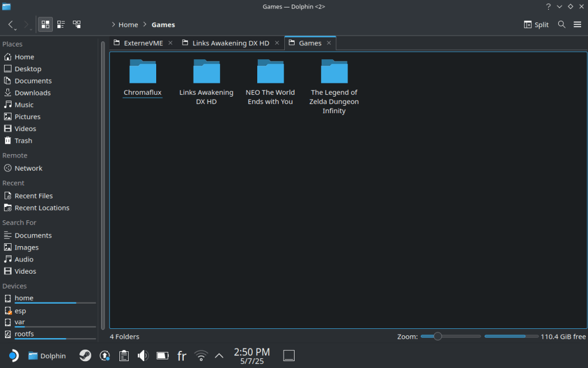Open the hamburger menu in Dolphin

point(577,25)
